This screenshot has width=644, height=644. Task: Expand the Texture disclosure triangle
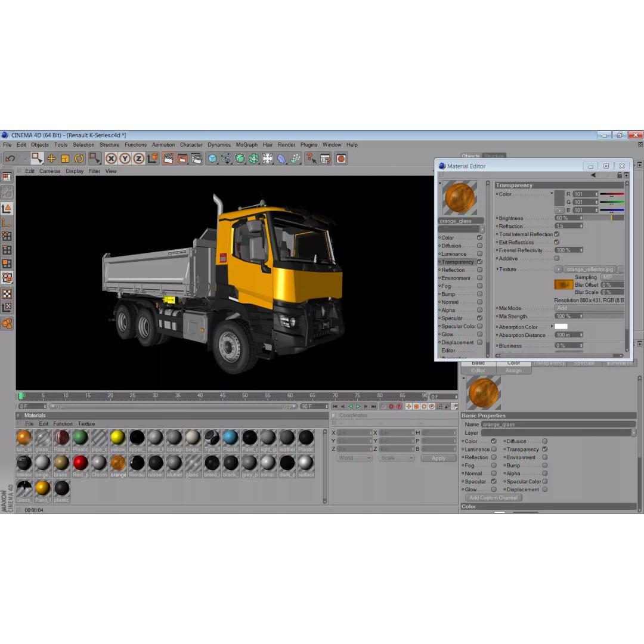coord(497,269)
